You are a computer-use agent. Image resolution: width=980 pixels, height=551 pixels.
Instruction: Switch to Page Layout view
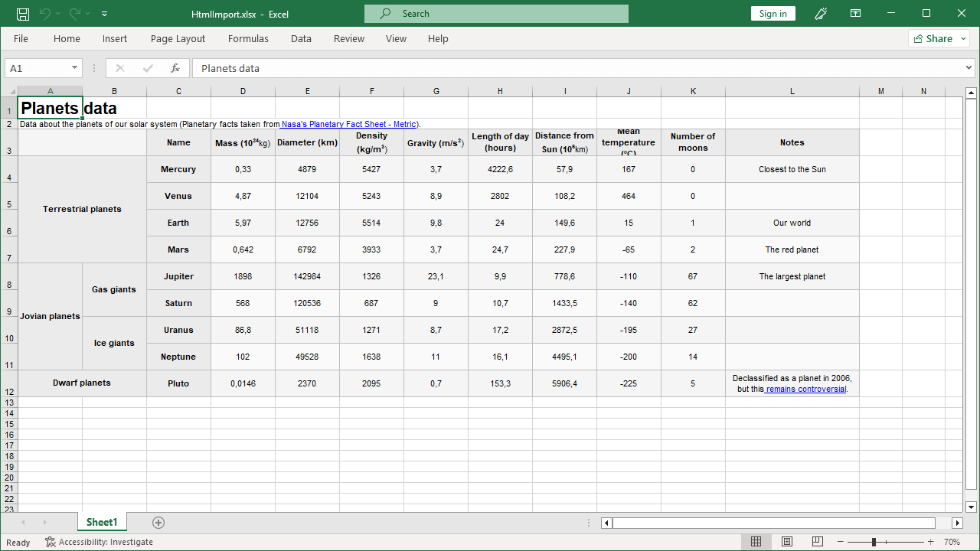coord(786,542)
